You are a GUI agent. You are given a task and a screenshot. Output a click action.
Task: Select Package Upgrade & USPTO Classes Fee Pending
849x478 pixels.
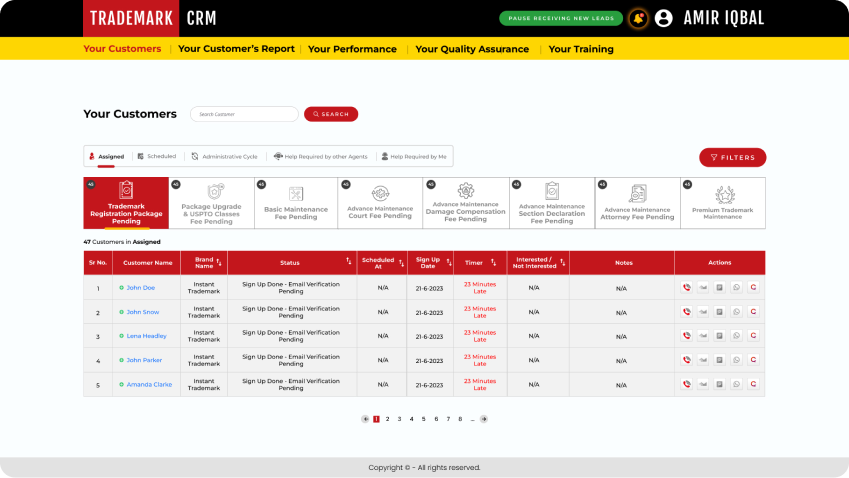coord(211,203)
